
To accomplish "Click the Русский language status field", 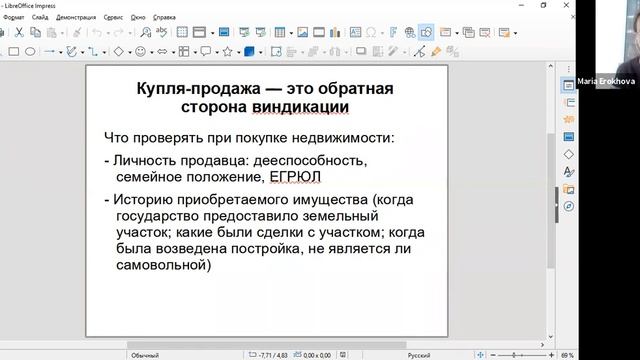I will click(419, 356).
